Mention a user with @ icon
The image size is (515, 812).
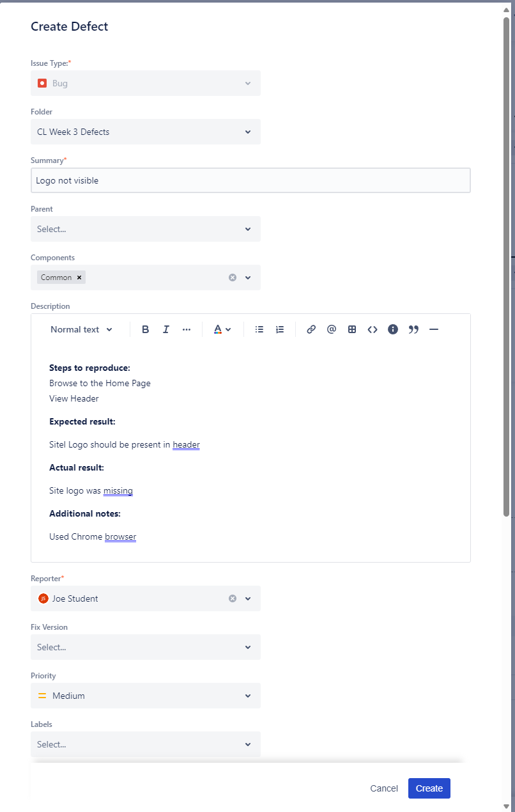coord(332,329)
